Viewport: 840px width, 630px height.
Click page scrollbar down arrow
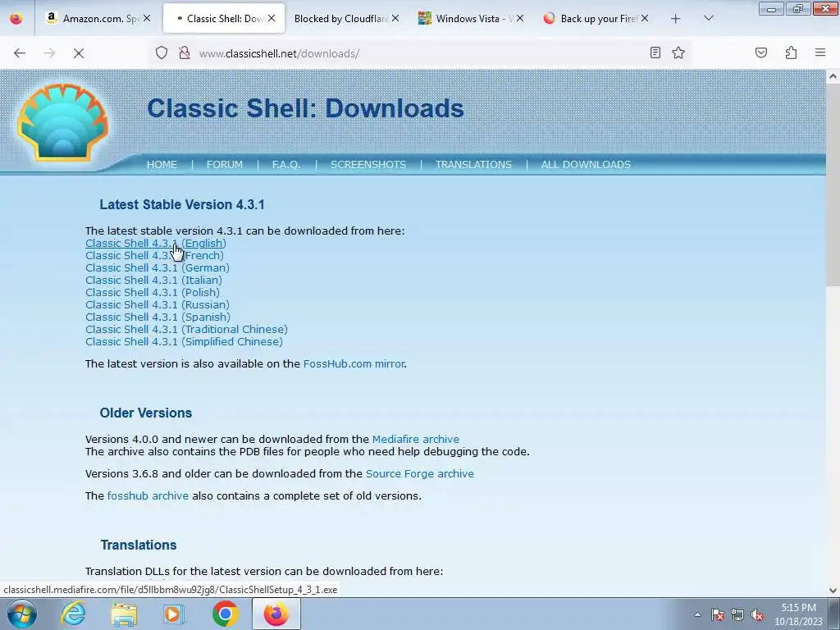[833, 591]
